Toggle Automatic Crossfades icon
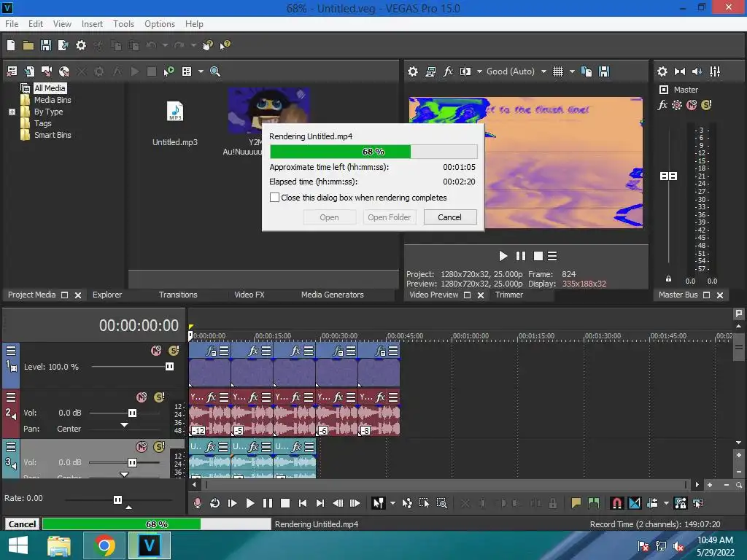The height and width of the screenshot is (560, 747). click(x=635, y=503)
